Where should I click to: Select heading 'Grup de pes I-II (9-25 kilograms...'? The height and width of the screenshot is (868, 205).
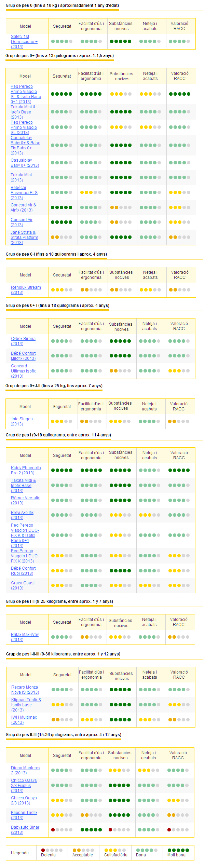point(59,601)
